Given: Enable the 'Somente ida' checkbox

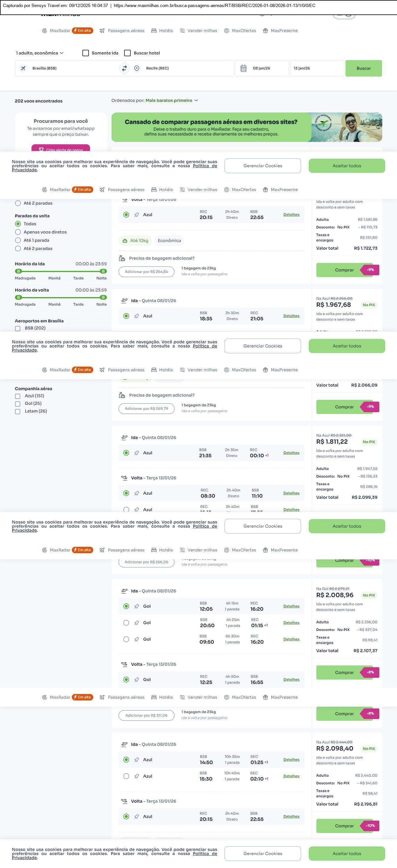Looking at the screenshot, I should click(86, 53).
